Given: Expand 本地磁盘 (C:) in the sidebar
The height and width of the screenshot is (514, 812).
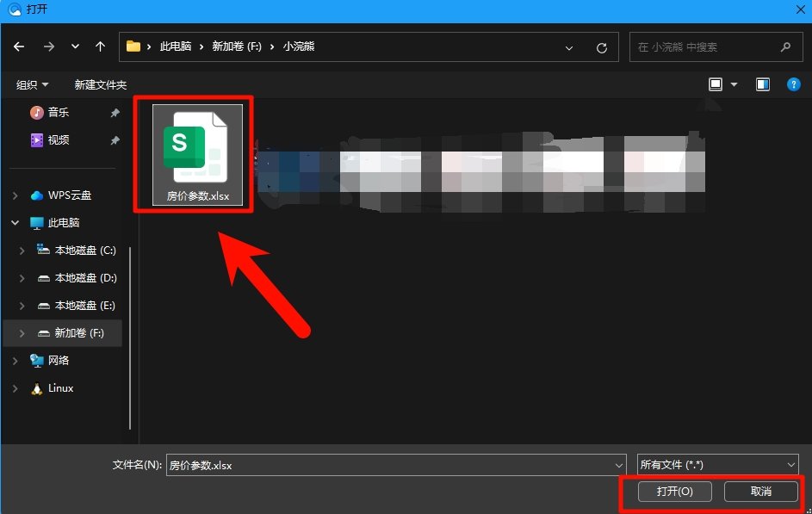Looking at the screenshot, I should coord(22,250).
